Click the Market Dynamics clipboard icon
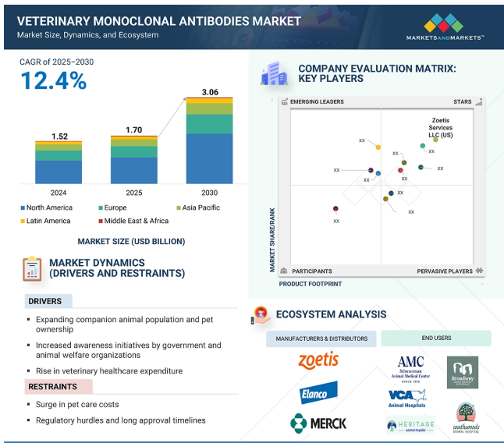The width and height of the screenshot is (504, 443). (32, 268)
